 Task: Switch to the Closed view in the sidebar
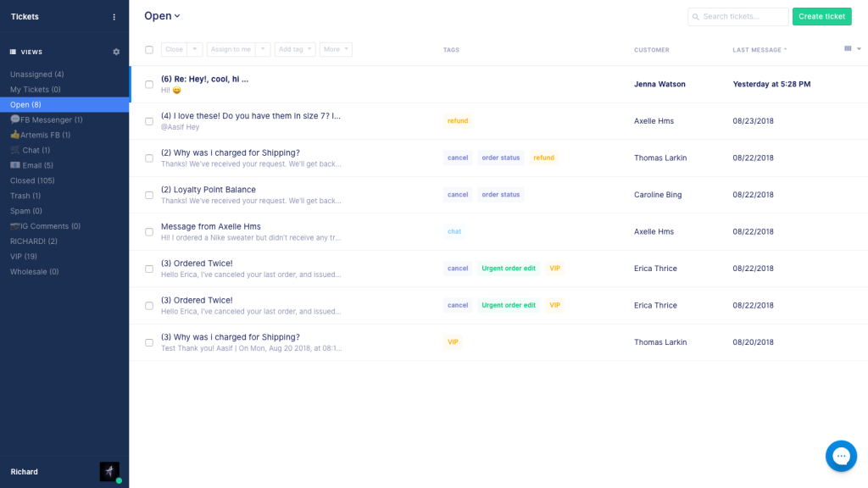(x=31, y=180)
